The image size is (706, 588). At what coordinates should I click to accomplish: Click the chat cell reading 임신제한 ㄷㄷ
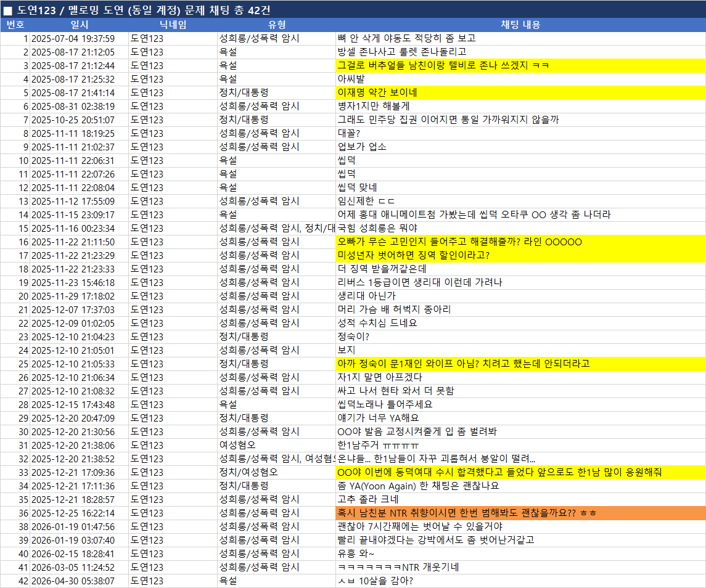point(520,202)
